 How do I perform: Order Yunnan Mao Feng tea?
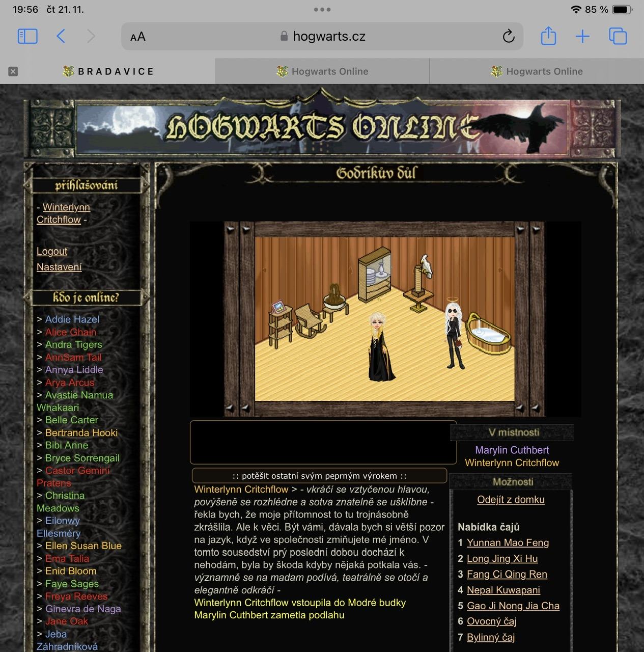tap(508, 543)
